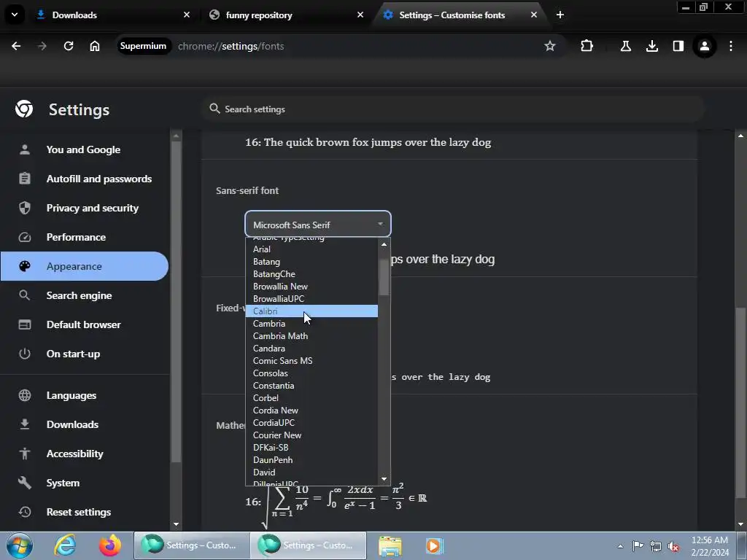Screen dimensions: 747x560
Task: Open the home page
Action: (95, 46)
